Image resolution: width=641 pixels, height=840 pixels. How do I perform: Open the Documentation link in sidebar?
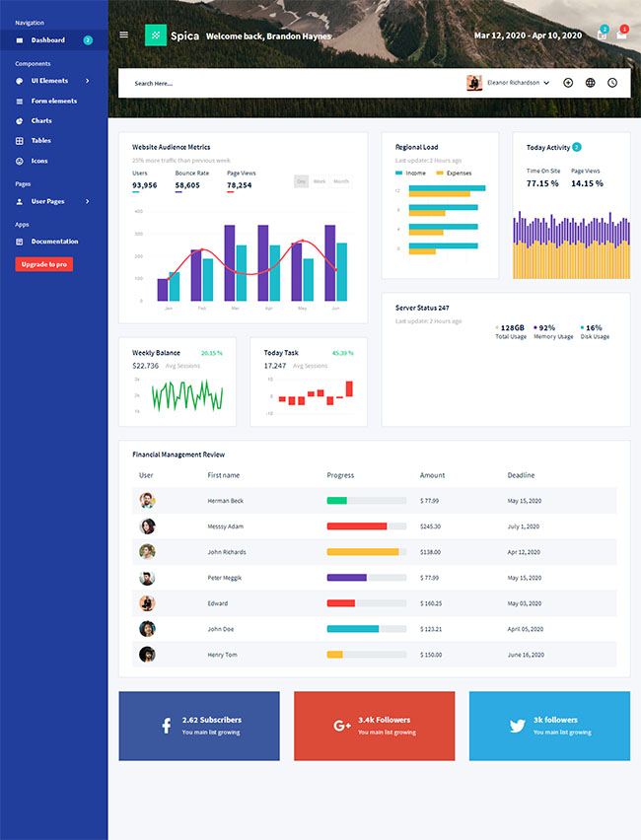pyautogui.click(x=53, y=242)
